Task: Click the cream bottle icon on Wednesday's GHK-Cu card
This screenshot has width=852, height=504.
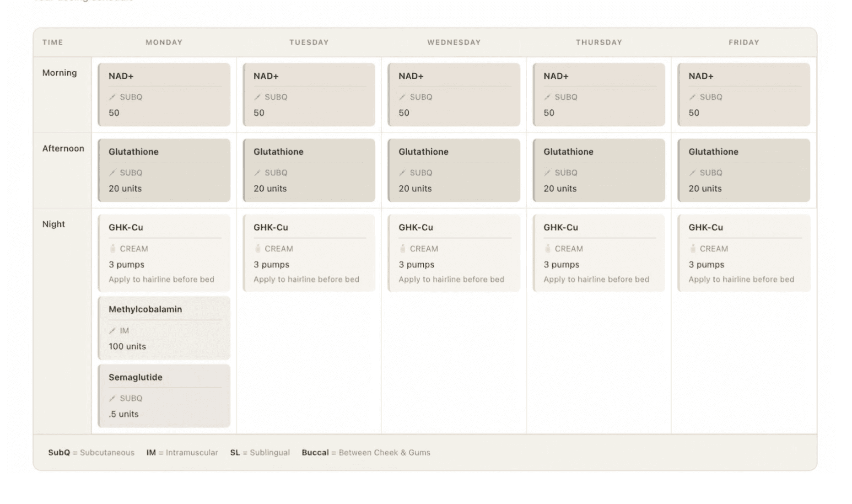Action: click(402, 248)
